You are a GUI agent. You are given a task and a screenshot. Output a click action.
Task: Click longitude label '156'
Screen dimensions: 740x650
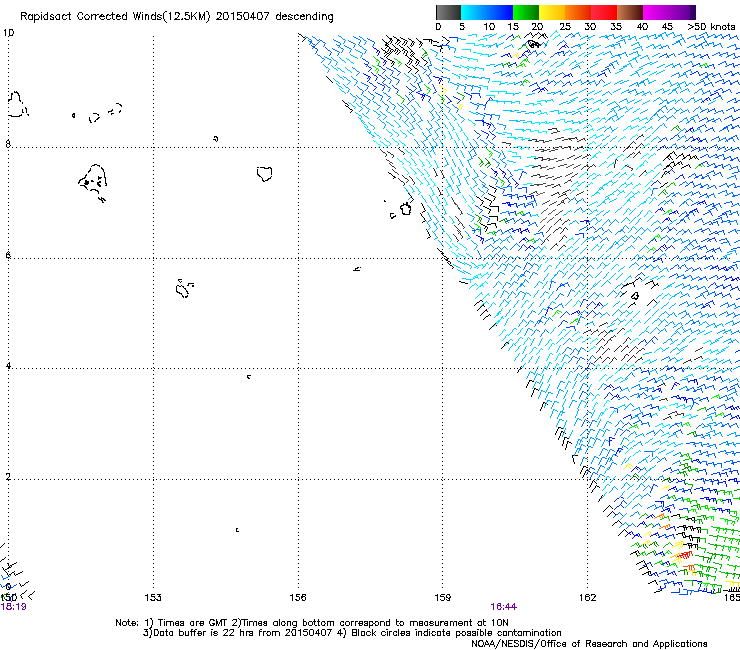(298, 598)
